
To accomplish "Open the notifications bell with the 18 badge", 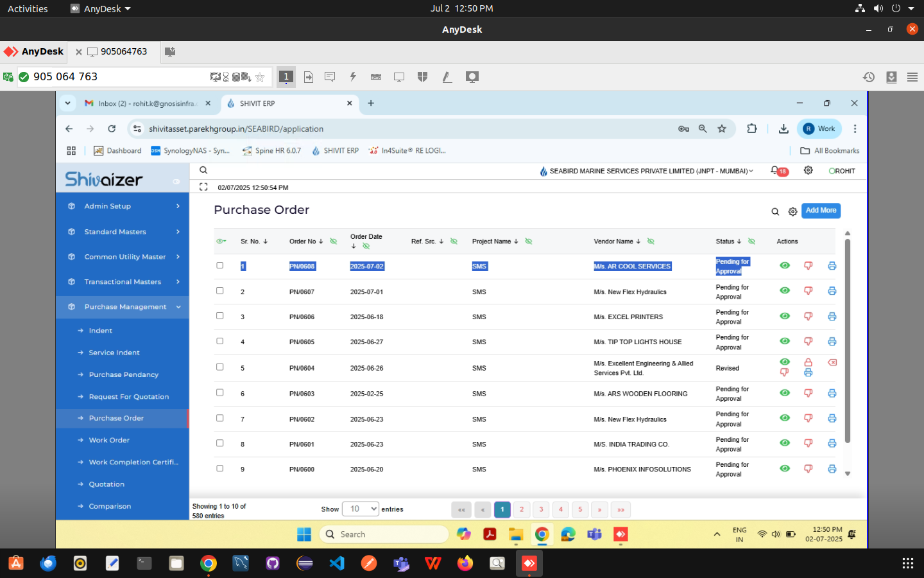I will tap(775, 171).
